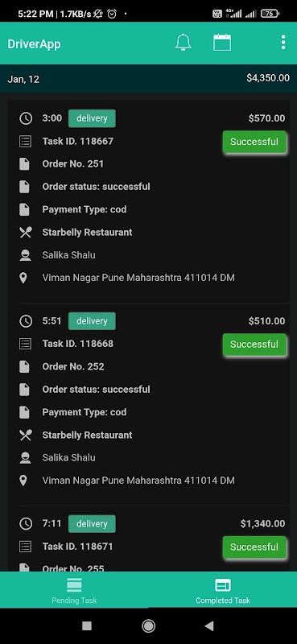Tap the list icon beside Task ID. 118667

[26, 142]
